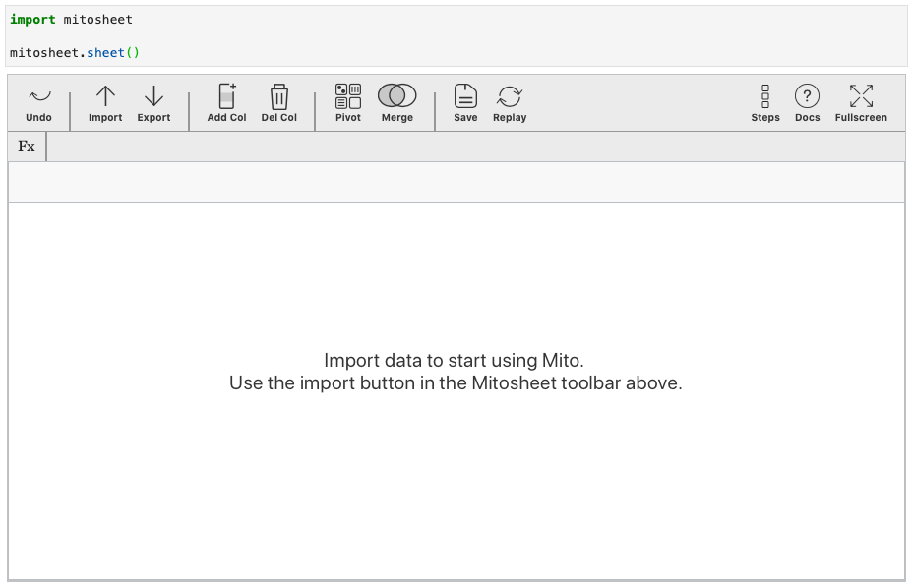912x588 pixels.
Task: Add a new column with Add Col
Action: [227, 103]
